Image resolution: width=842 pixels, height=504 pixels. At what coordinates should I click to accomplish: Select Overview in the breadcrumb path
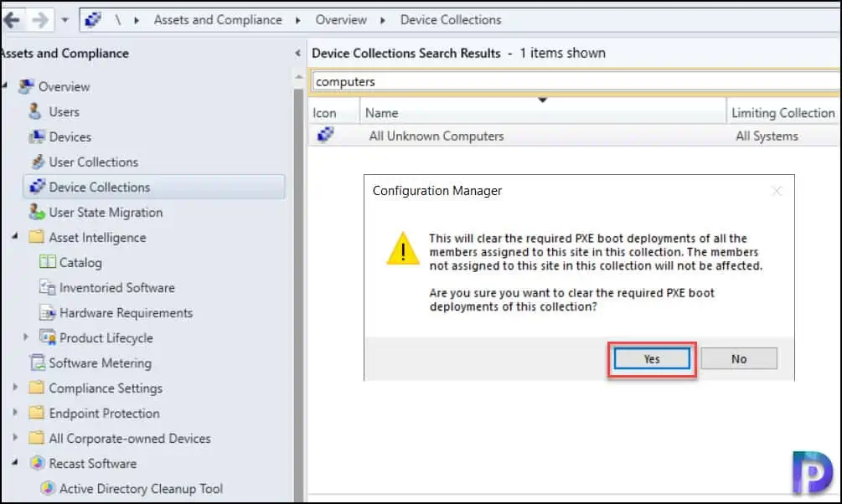coord(341,20)
